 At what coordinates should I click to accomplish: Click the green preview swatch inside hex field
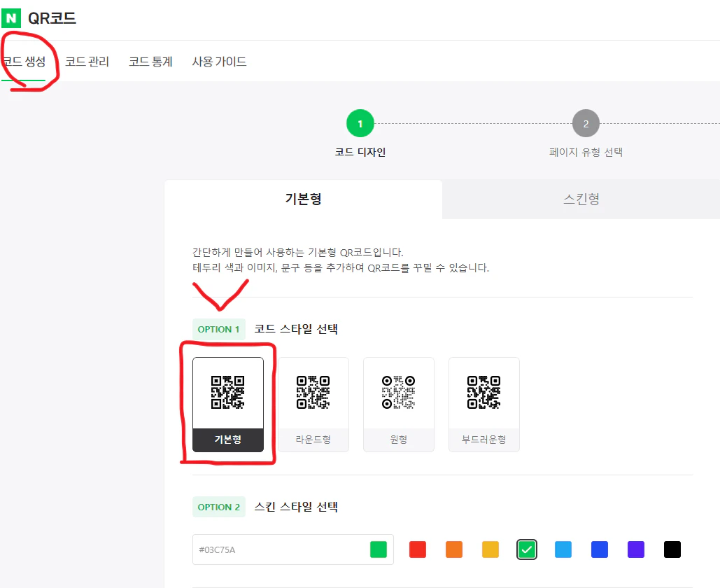379,549
